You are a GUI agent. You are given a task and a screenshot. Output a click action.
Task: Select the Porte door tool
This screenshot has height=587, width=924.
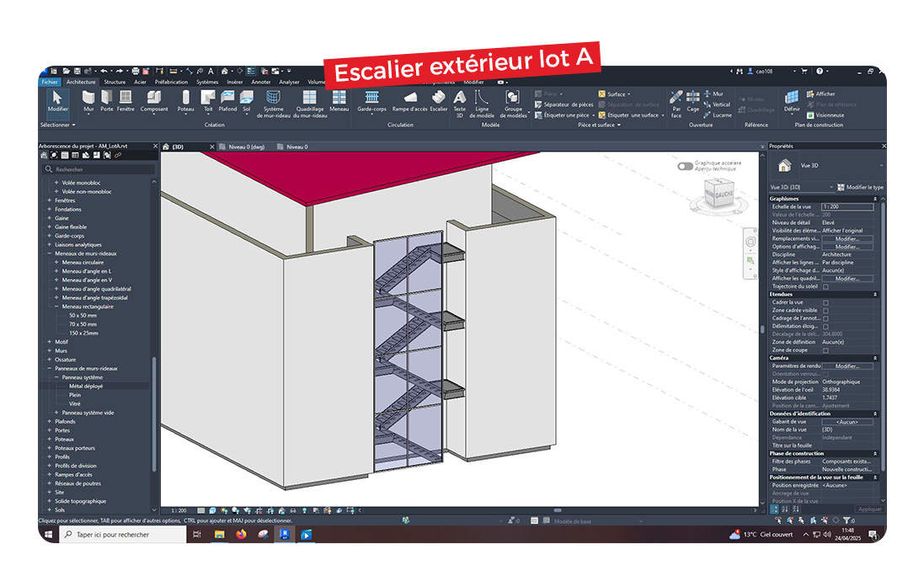[x=107, y=101]
